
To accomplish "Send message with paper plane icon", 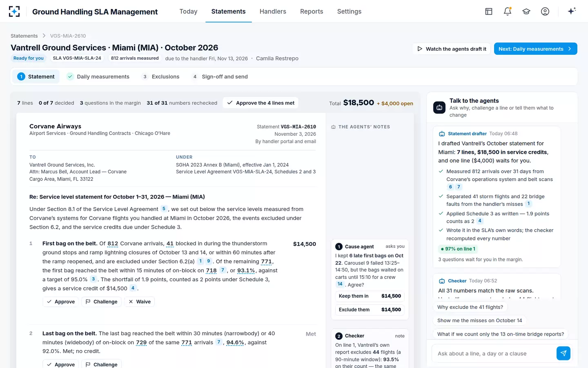I will click(x=563, y=353).
